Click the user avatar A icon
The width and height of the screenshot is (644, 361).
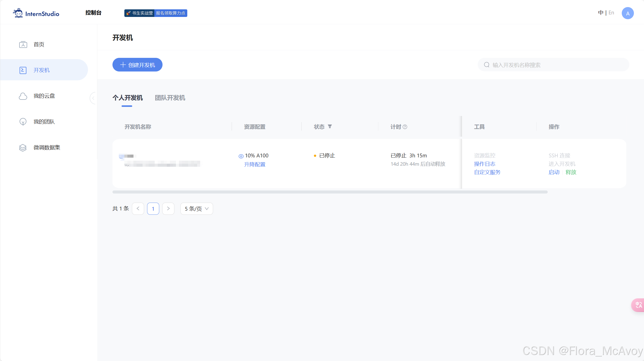pos(628,13)
